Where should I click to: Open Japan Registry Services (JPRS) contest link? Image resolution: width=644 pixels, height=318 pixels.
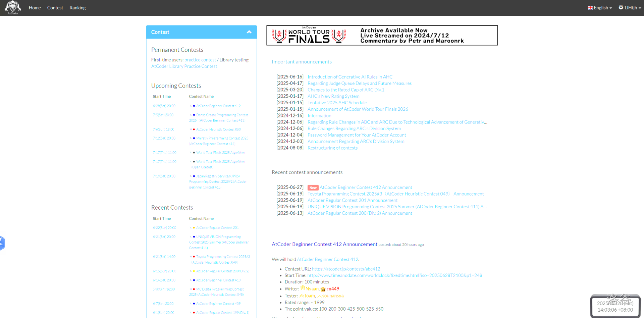(x=218, y=181)
